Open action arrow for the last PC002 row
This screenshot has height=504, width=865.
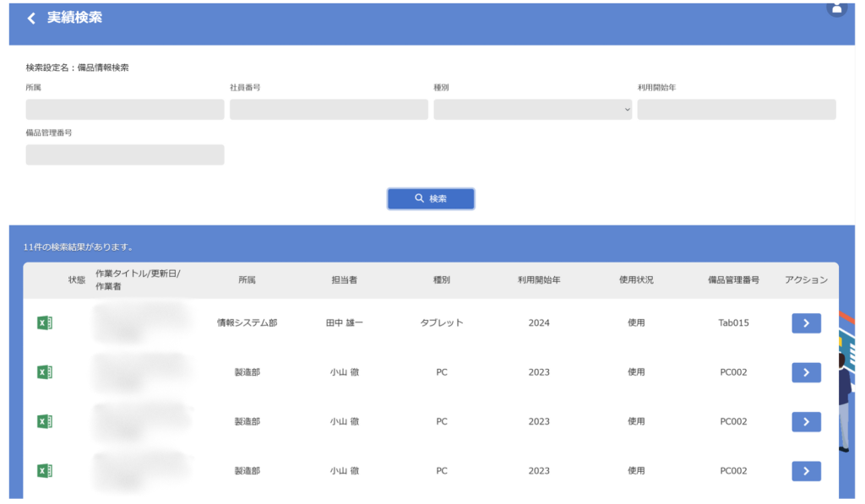[x=806, y=471]
